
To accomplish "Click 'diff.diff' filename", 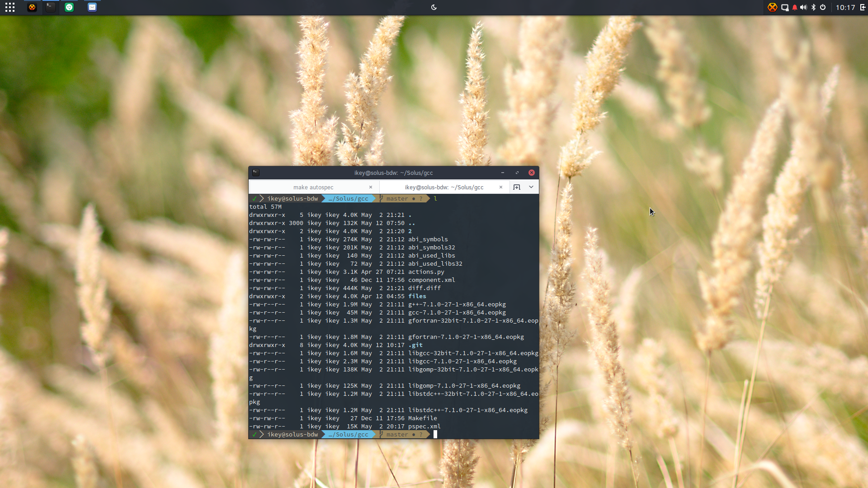I will click(x=425, y=288).
